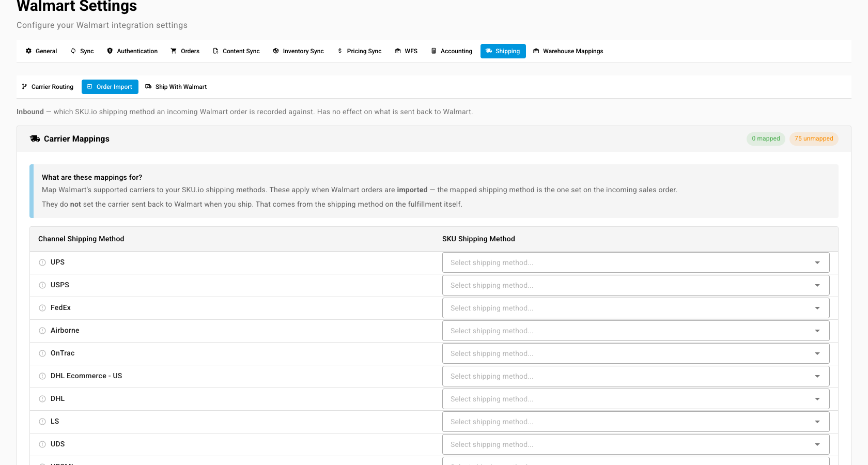Open shipping method dropdown for Airborne
This screenshot has height=465, width=868.
pyautogui.click(x=636, y=331)
